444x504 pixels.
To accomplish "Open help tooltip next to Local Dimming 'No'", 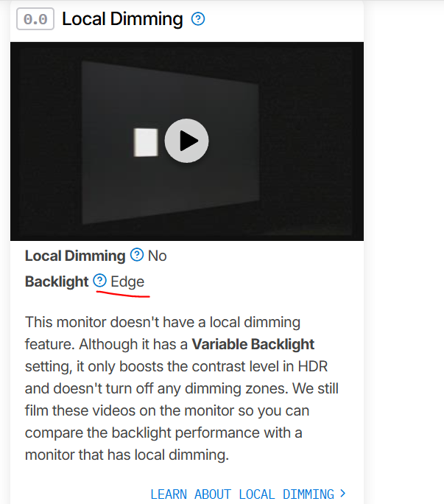I will [x=137, y=255].
